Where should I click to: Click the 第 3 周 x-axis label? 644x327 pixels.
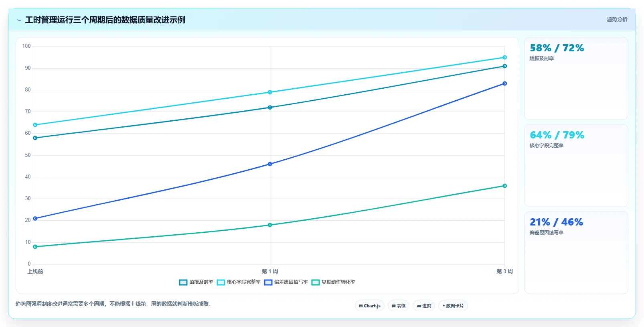tap(504, 272)
